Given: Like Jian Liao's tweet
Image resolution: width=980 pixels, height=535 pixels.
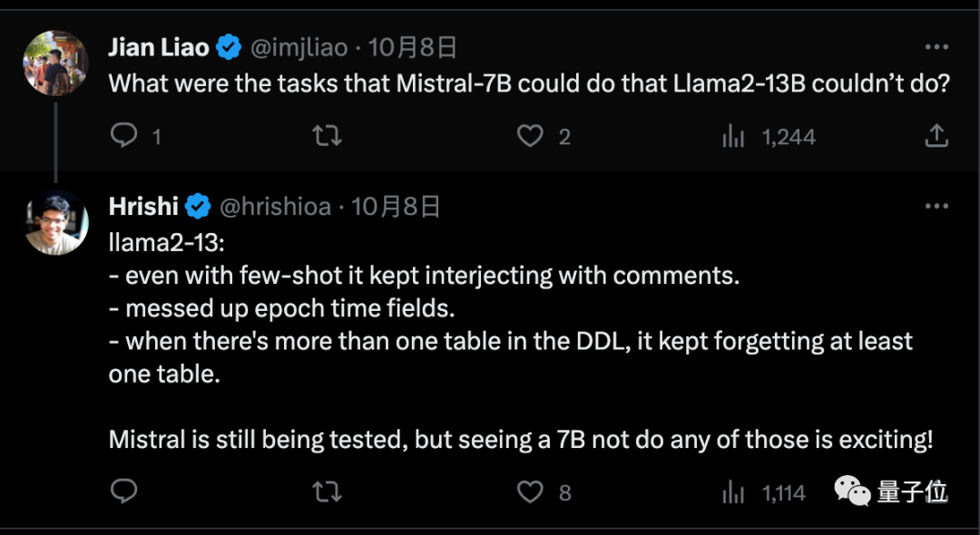Looking at the screenshot, I should click(529, 135).
